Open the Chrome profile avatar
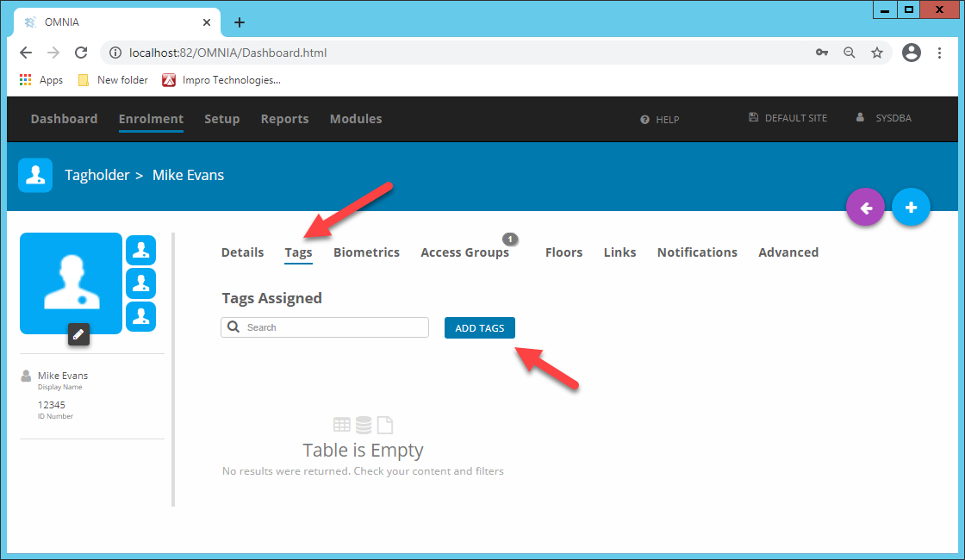Screen dimensions: 965x560 pos(912,53)
